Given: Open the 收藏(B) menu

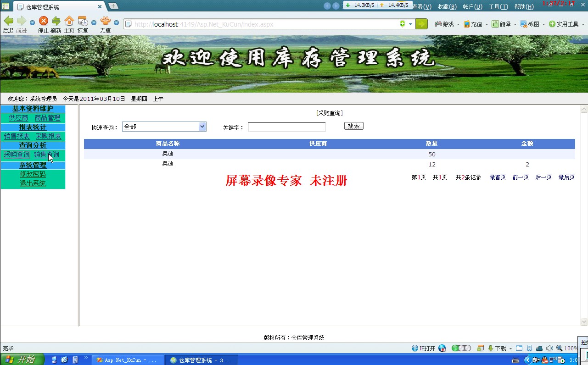Looking at the screenshot, I should click(447, 6).
